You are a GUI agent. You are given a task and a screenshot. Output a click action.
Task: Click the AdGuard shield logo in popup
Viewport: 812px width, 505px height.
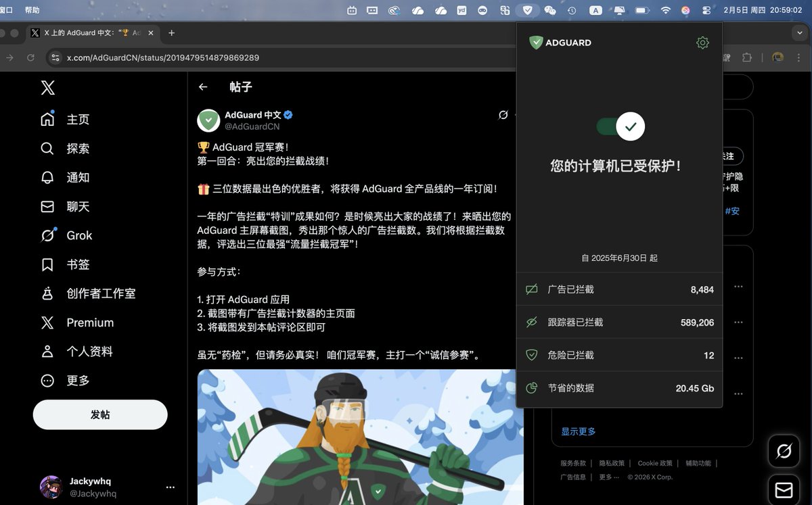[x=536, y=43]
